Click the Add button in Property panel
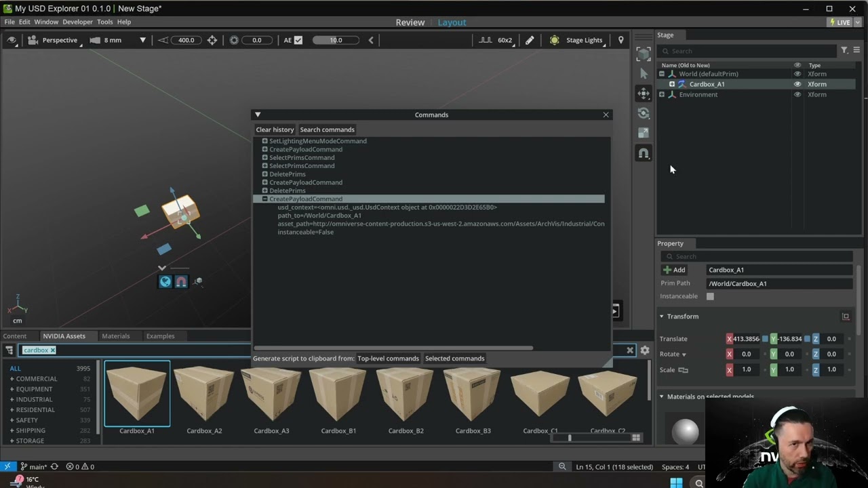 [x=674, y=270]
